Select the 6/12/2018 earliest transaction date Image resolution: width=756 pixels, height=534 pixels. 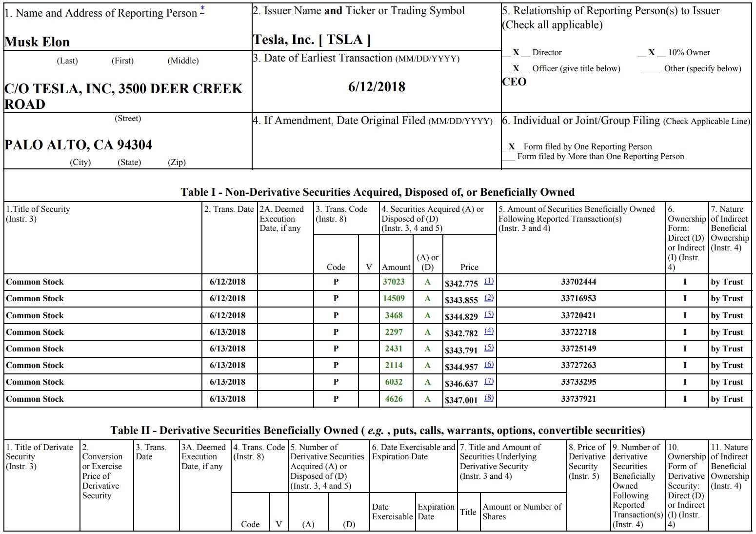(377, 87)
